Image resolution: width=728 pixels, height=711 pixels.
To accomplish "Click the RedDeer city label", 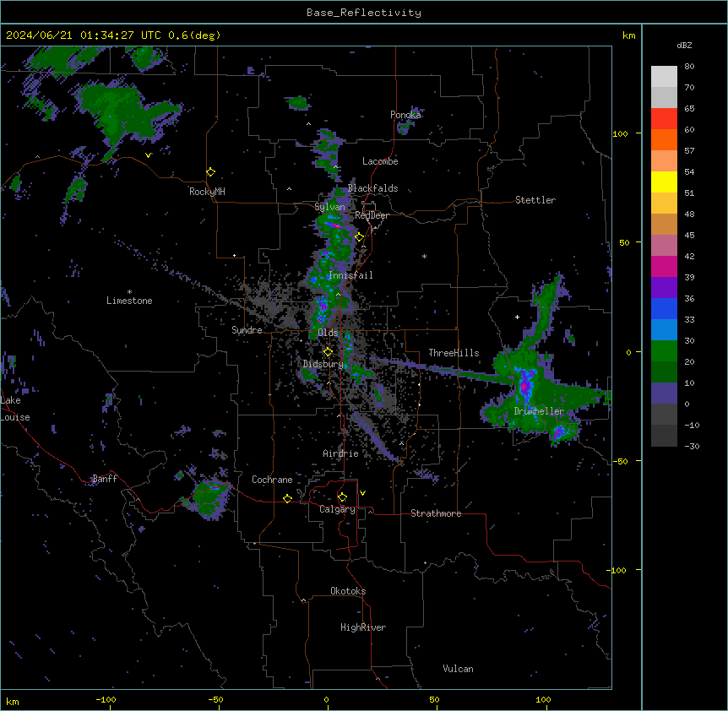I will 372,215.
